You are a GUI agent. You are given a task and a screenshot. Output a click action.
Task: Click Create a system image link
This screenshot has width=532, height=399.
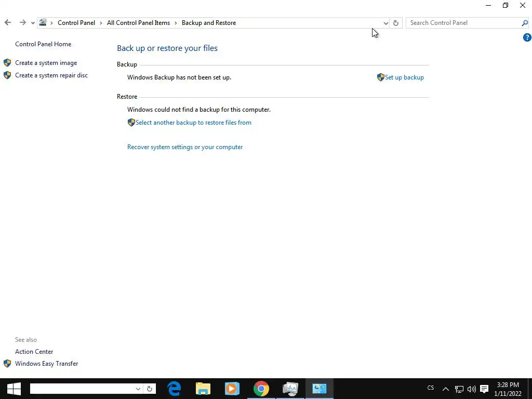click(x=46, y=63)
